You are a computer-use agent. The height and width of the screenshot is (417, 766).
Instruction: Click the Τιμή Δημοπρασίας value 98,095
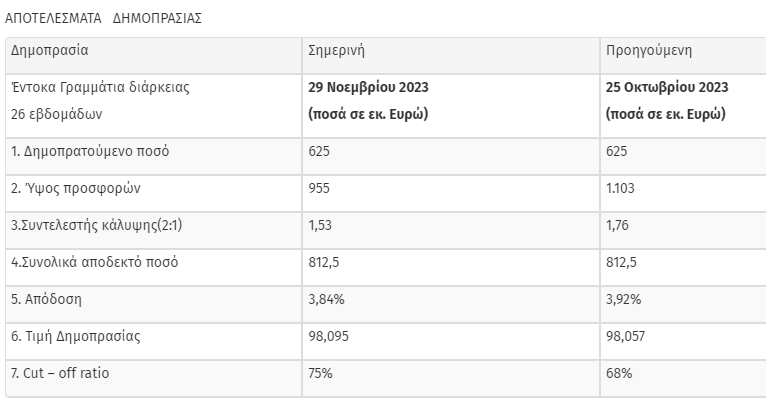point(328,336)
